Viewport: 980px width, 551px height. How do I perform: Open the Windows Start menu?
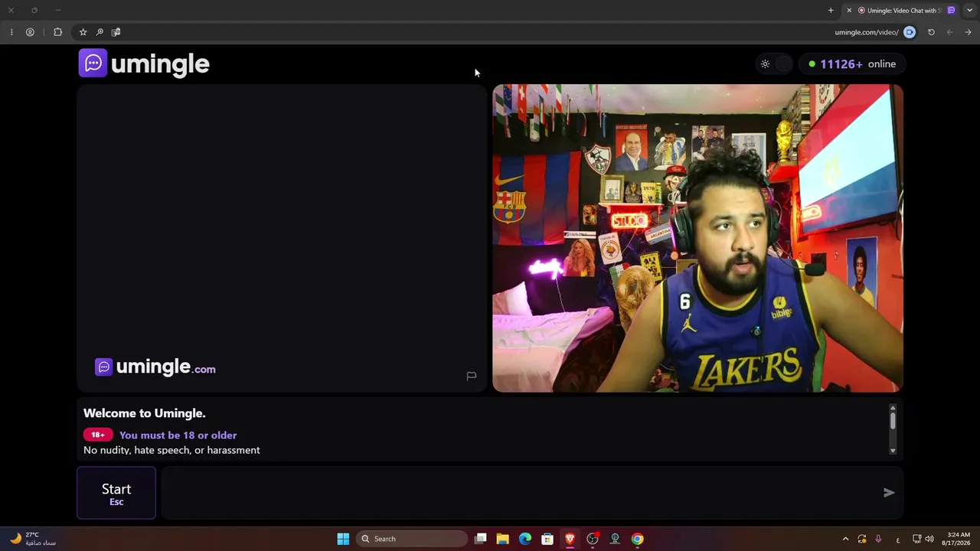tap(343, 539)
